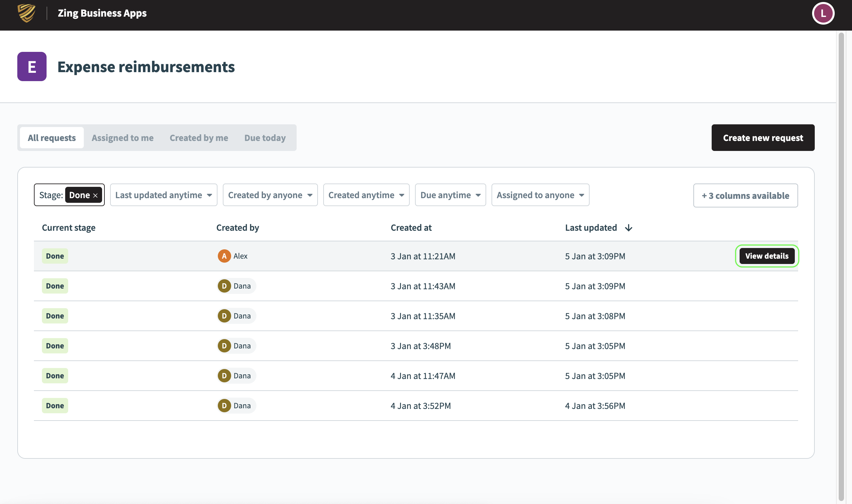
Task: Open Due anytime filter dropdown
Action: [450, 195]
